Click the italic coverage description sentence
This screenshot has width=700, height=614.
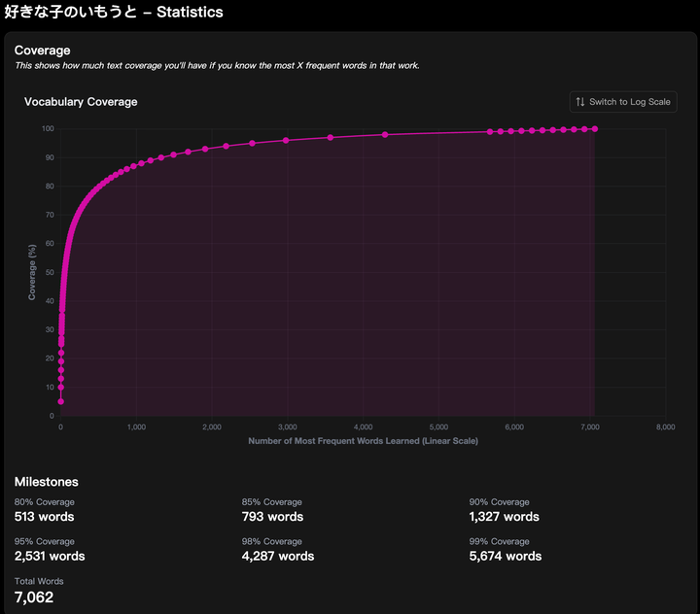[217, 66]
